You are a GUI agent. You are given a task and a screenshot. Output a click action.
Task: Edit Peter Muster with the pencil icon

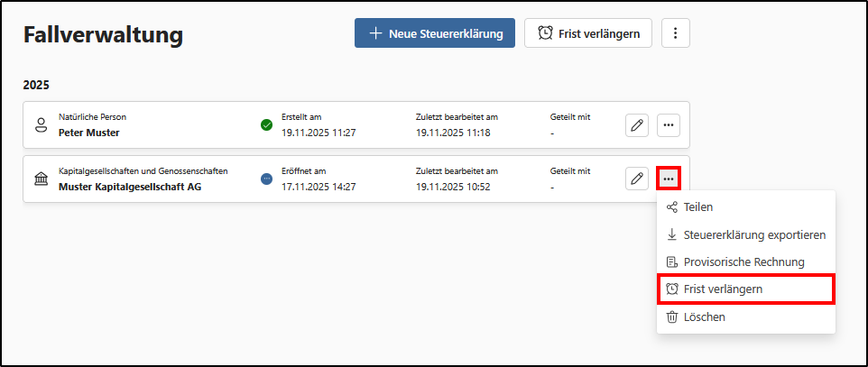point(637,125)
